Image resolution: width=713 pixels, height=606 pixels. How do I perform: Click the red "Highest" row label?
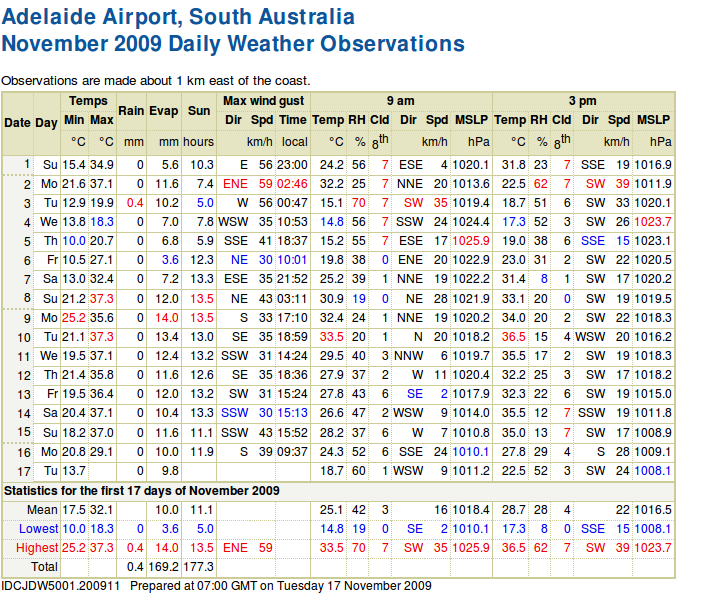(x=37, y=548)
